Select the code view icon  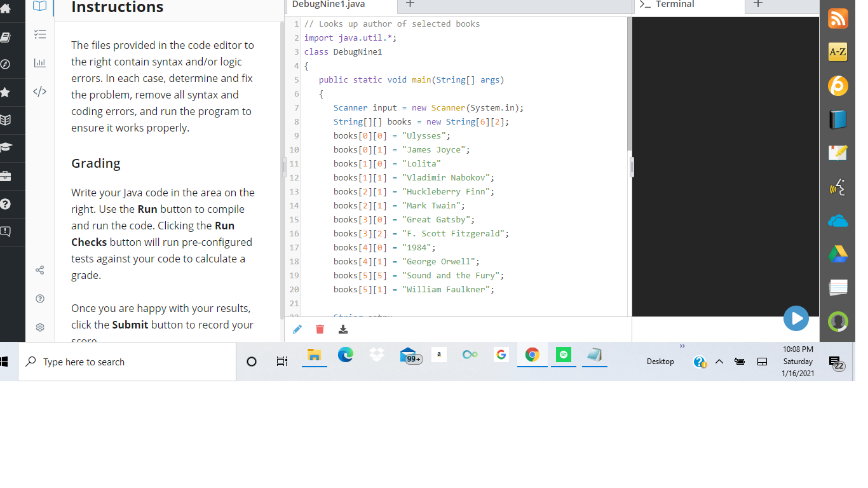[39, 91]
